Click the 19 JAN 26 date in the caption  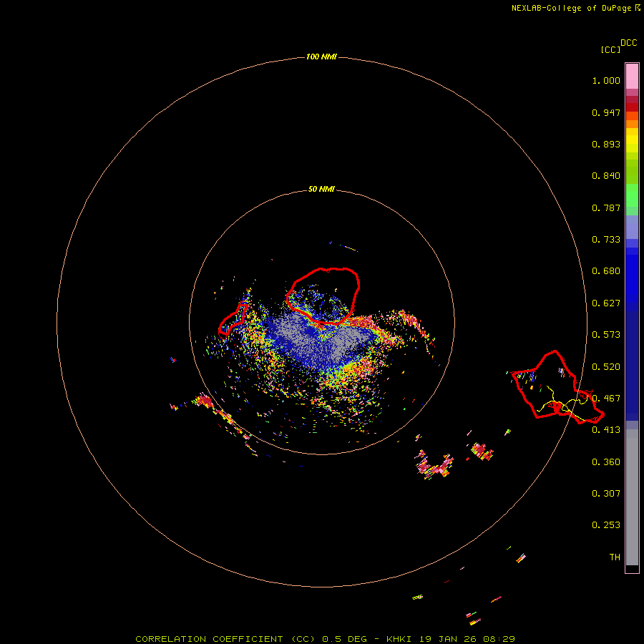click(x=448, y=639)
